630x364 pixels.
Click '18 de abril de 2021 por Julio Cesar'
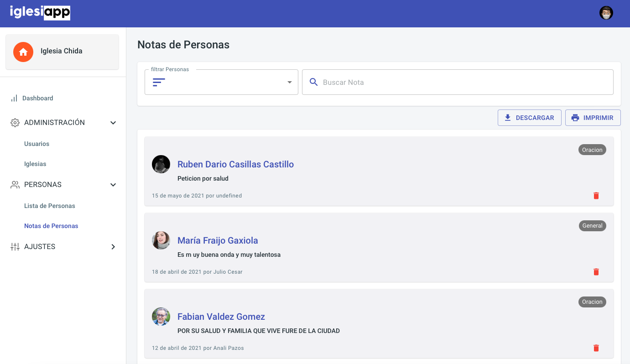click(x=197, y=272)
